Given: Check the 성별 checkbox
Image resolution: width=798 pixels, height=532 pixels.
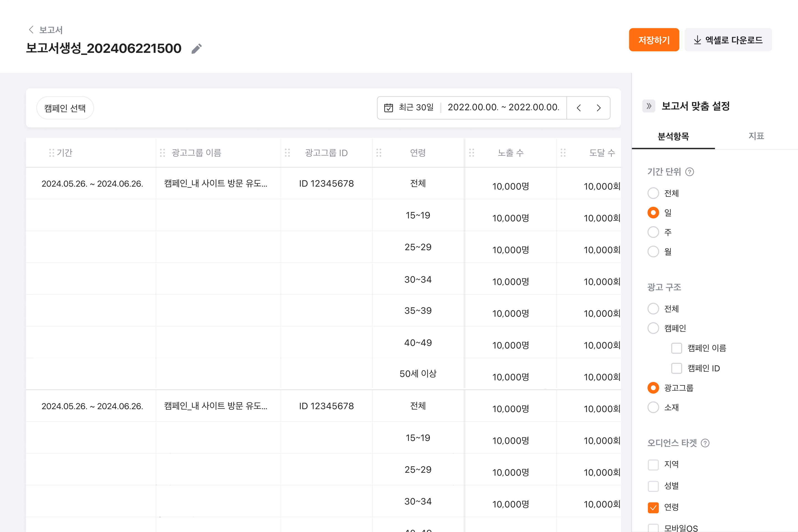Looking at the screenshot, I should (653, 486).
